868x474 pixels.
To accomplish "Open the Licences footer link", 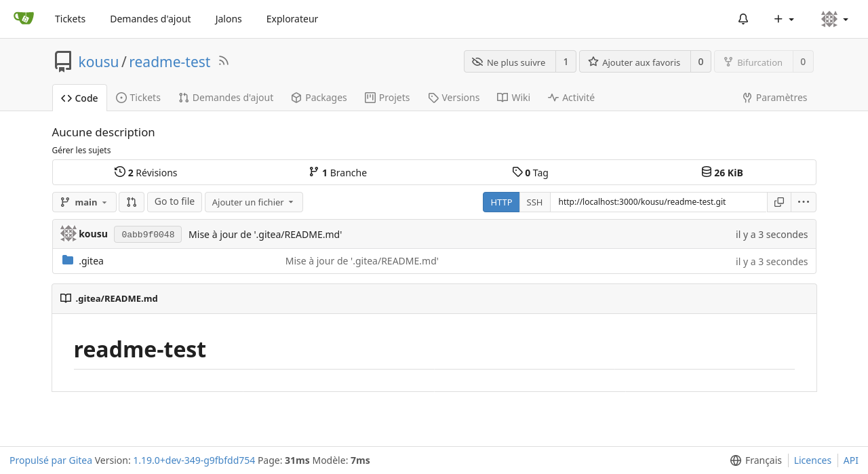I will (x=812, y=460).
